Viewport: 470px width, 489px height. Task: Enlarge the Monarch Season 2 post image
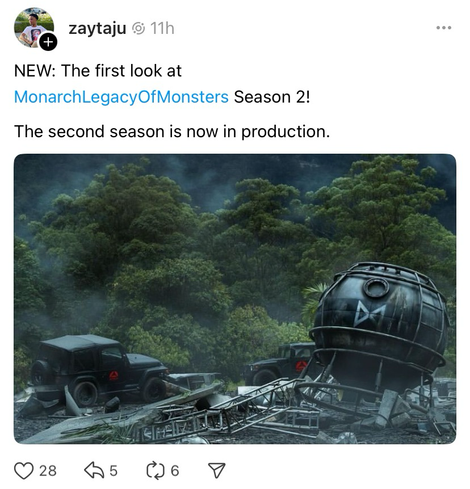[x=235, y=299]
